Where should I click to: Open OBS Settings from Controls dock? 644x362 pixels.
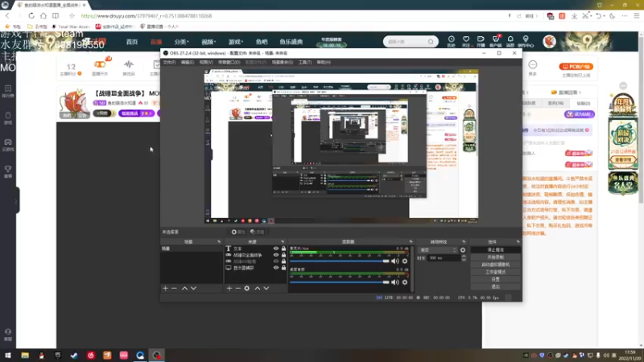pyautogui.click(x=495, y=279)
